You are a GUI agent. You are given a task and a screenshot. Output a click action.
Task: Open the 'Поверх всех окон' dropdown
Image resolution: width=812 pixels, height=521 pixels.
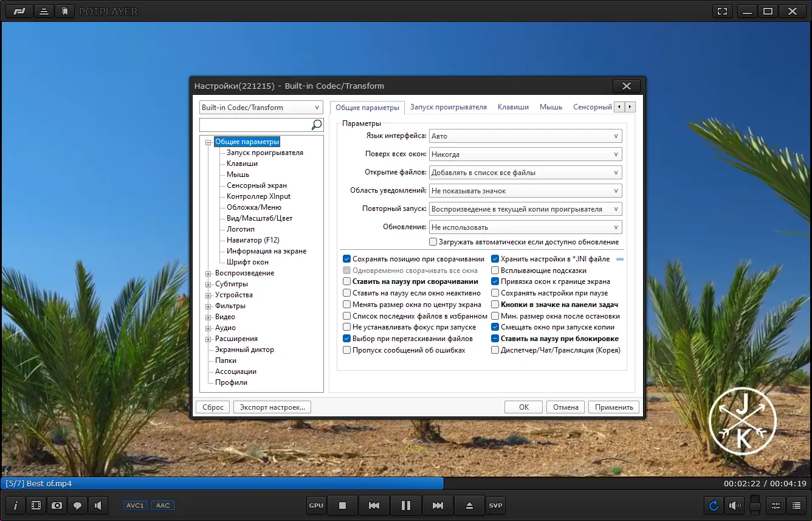click(525, 154)
